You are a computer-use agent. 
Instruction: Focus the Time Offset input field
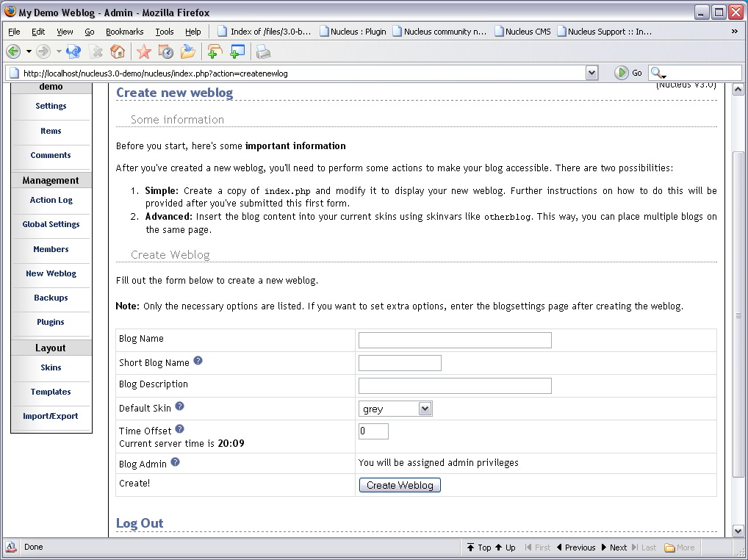373,431
